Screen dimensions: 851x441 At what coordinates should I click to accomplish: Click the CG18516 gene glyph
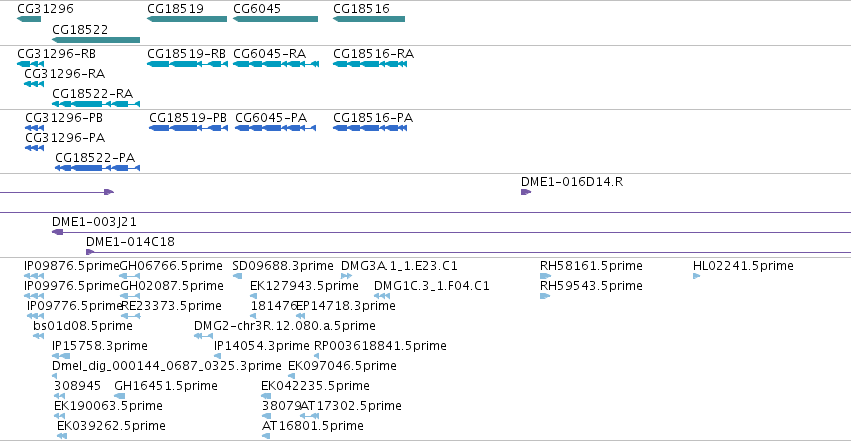point(369,19)
